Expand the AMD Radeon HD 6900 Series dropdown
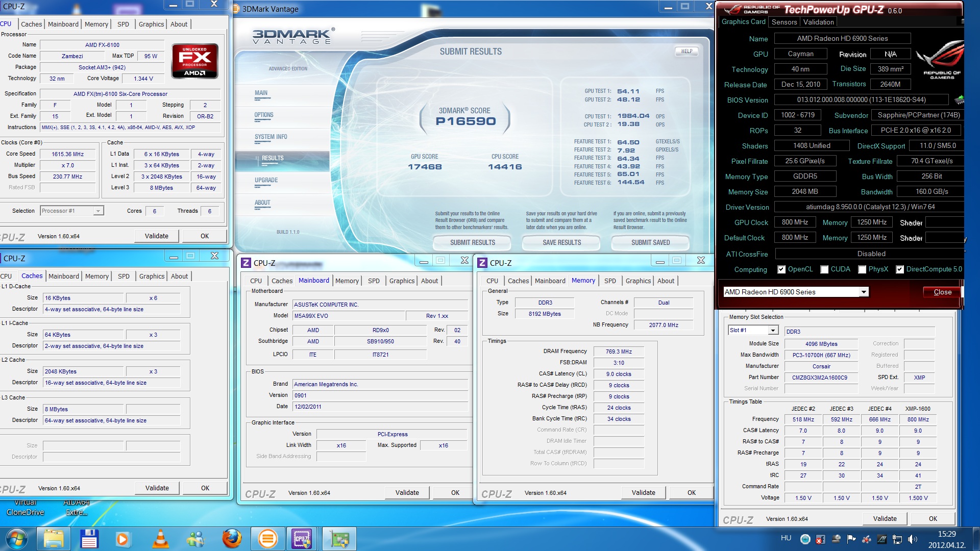Screen dimensions: 980x551 click(x=864, y=292)
